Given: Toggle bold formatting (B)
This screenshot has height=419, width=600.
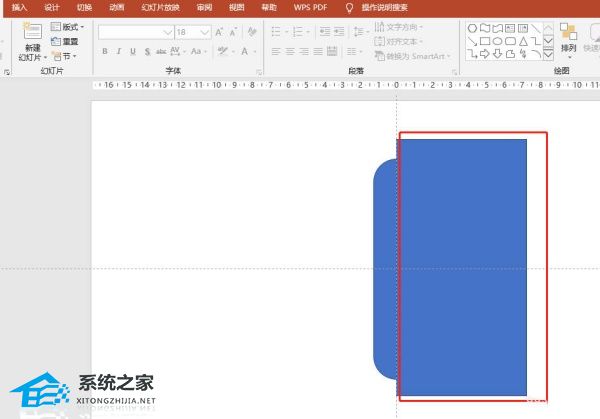Looking at the screenshot, I should (x=105, y=51).
